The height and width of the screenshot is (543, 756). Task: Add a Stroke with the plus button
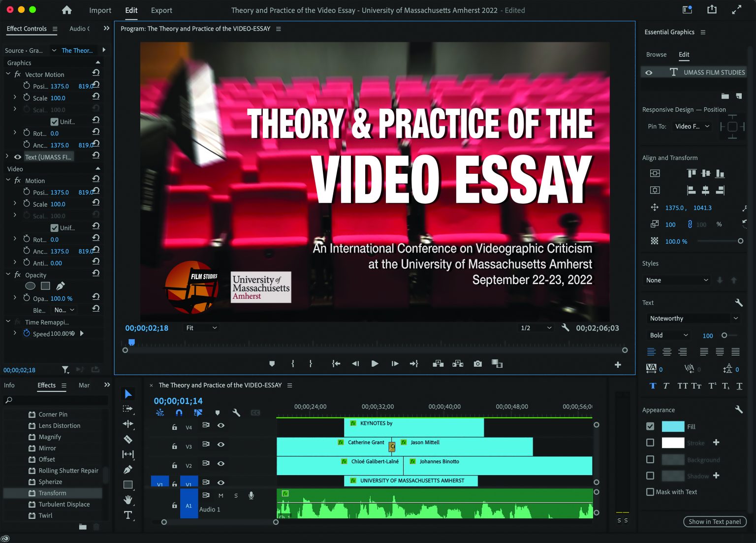[716, 443]
